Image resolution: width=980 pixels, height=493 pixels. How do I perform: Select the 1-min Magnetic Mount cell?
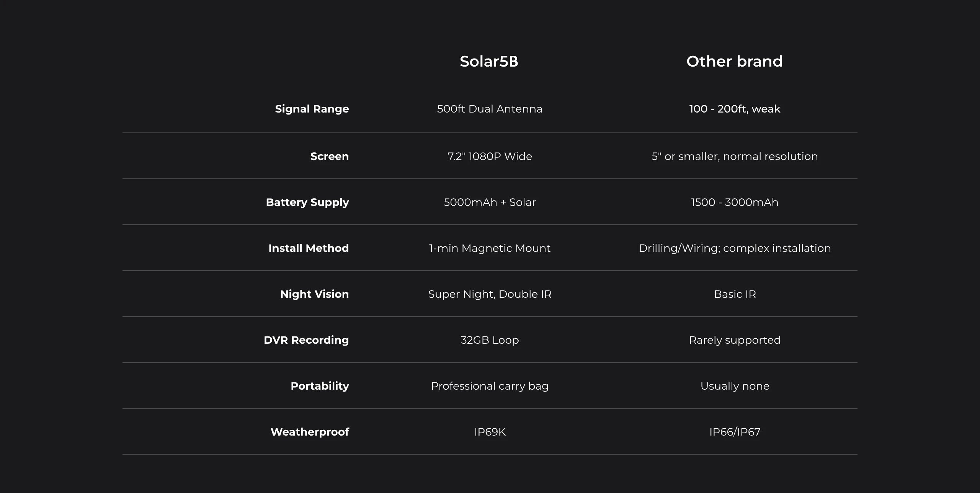(490, 248)
